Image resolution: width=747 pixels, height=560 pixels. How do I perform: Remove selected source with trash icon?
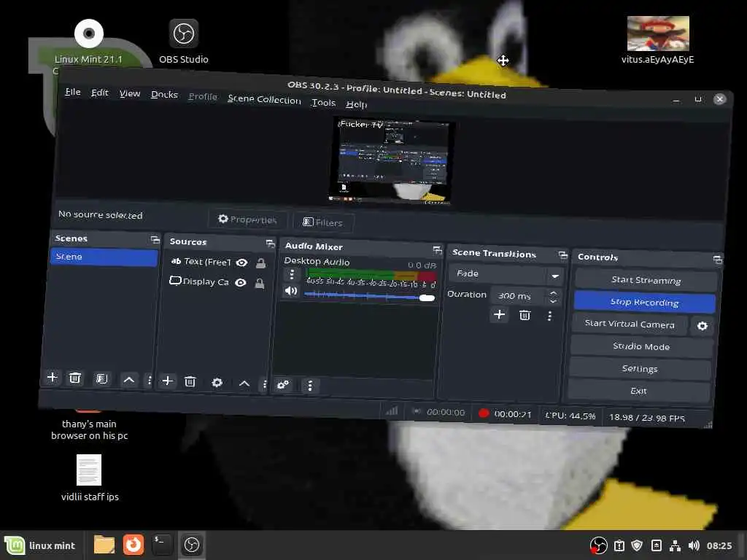pyautogui.click(x=190, y=381)
